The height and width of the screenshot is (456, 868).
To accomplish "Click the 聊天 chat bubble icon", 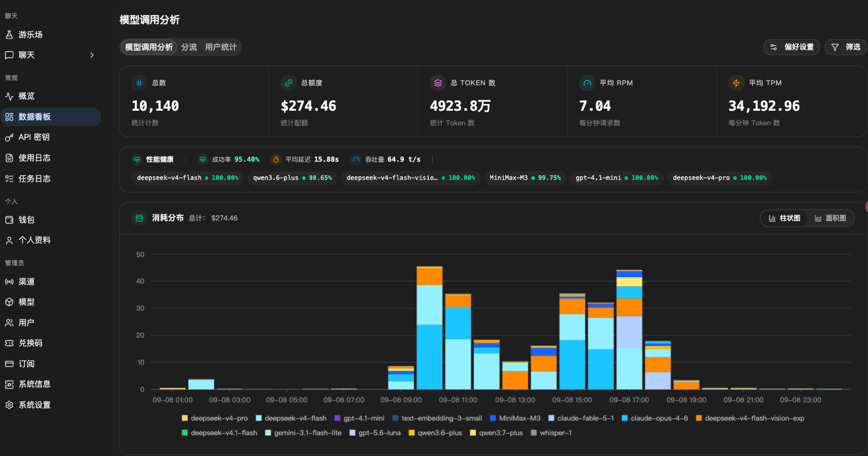I will coord(9,55).
